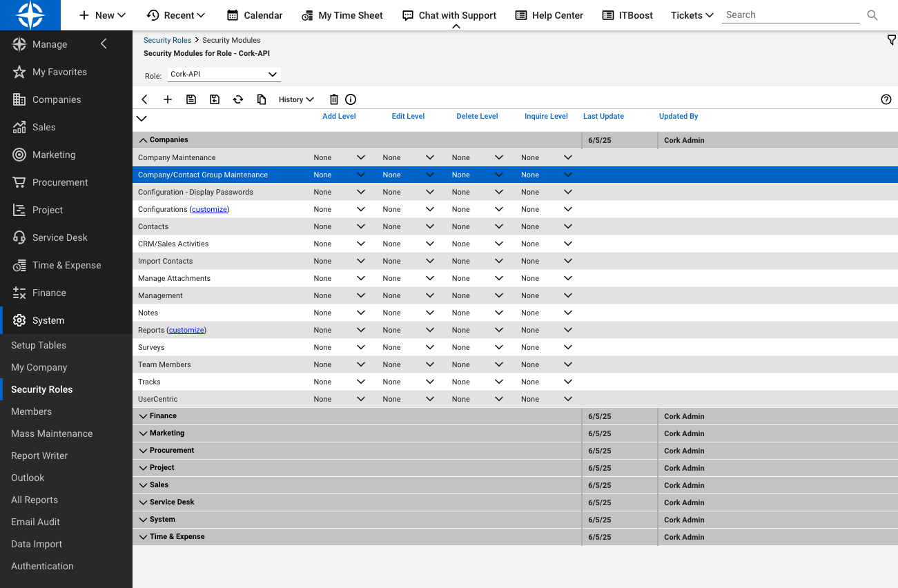Click customize link next to Reports
This screenshot has height=588, width=898.
pyautogui.click(x=187, y=330)
